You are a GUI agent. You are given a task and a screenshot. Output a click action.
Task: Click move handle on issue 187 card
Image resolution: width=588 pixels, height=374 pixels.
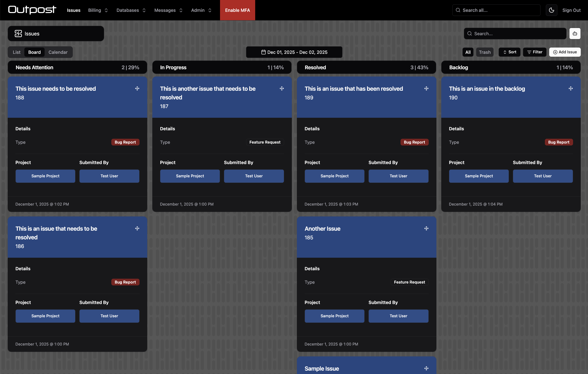tap(281, 89)
